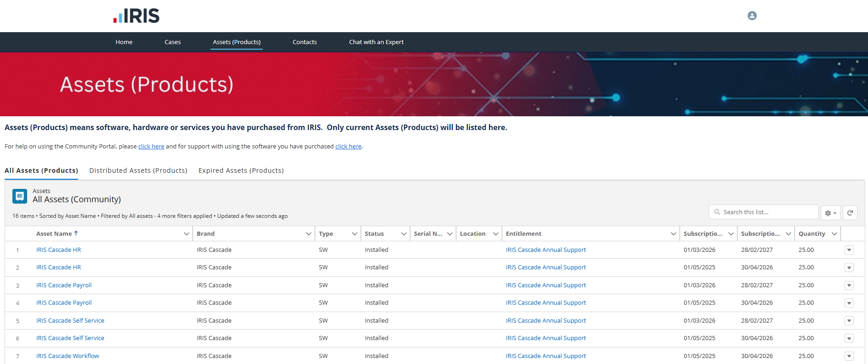Select Assets (Products) in the navigation bar
The image size is (868, 364).
pyautogui.click(x=237, y=42)
